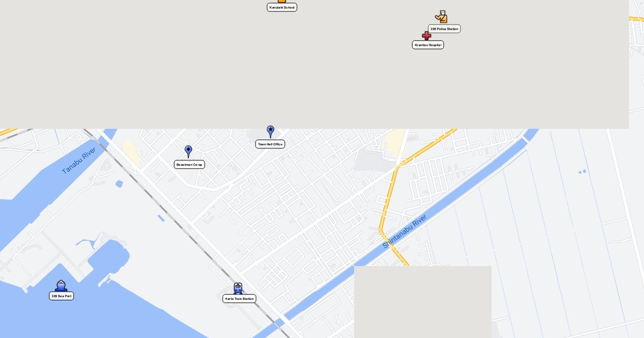Click the blue star Town Hall pin
Screen dimensions: 644x338
pyautogui.click(x=270, y=132)
